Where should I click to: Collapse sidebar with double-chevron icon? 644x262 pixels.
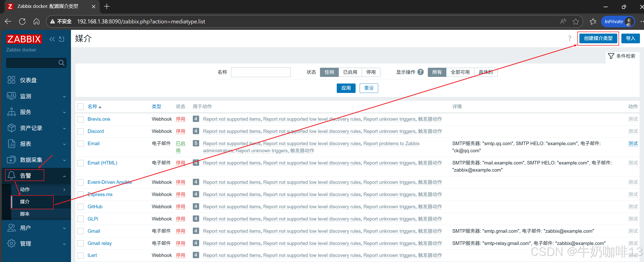click(x=52, y=39)
